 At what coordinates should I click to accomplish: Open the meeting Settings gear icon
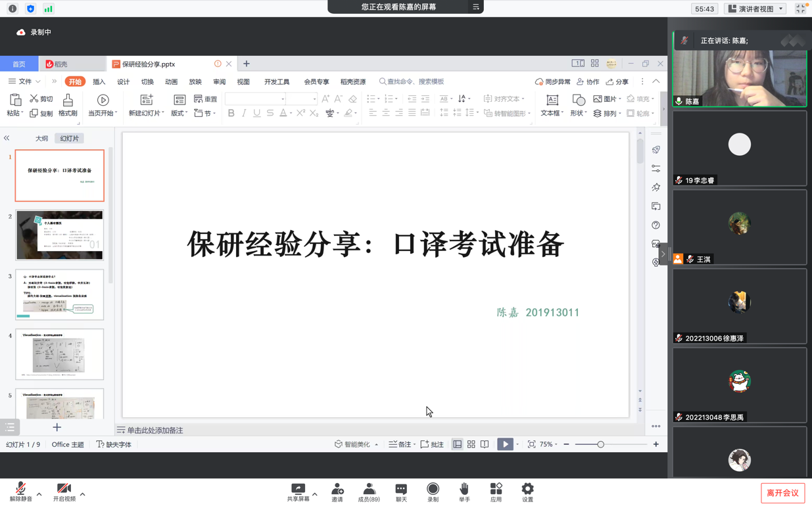pyautogui.click(x=527, y=490)
